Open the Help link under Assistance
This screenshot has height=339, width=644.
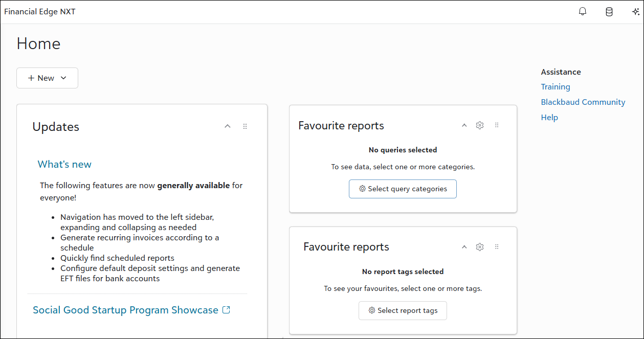[549, 118]
